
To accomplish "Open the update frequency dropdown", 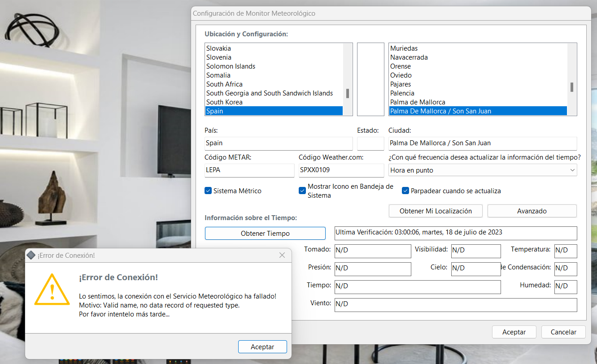I will pos(482,170).
